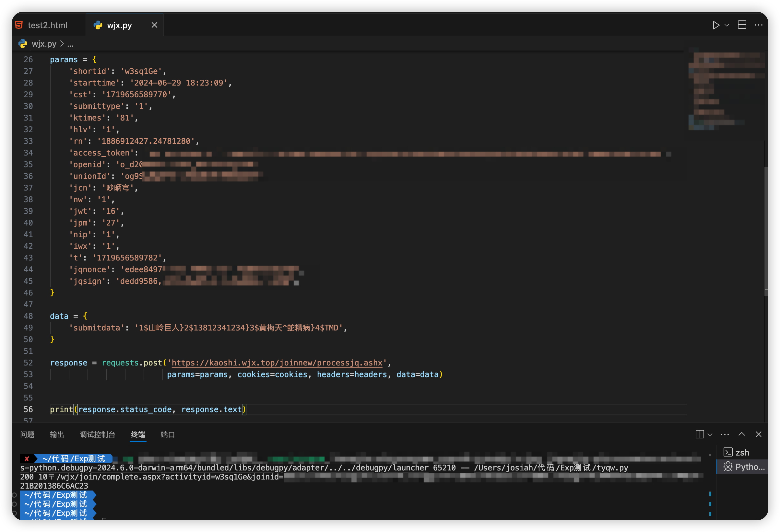
Task: Select the zsh terminal instance
Action: pyautogui.click(x=742, y=453)
